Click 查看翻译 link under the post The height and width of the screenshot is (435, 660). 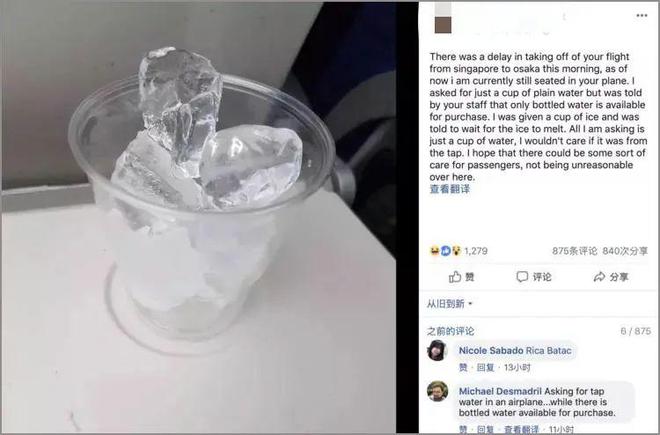pos(450,189)
